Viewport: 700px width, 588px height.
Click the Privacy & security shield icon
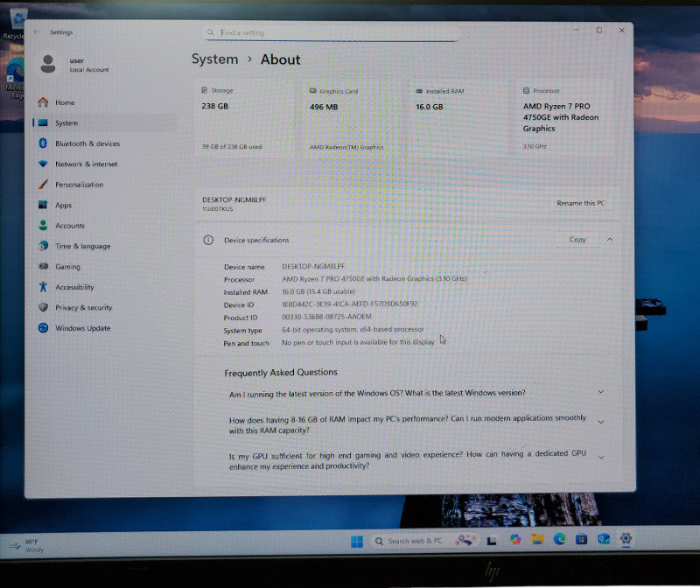tap(43, 307)
